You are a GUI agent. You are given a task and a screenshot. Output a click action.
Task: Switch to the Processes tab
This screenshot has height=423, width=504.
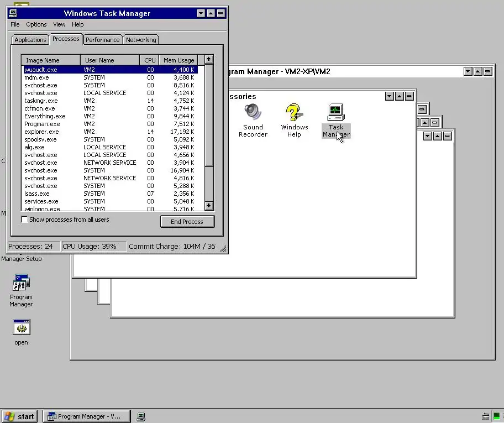tap(66, 39)
